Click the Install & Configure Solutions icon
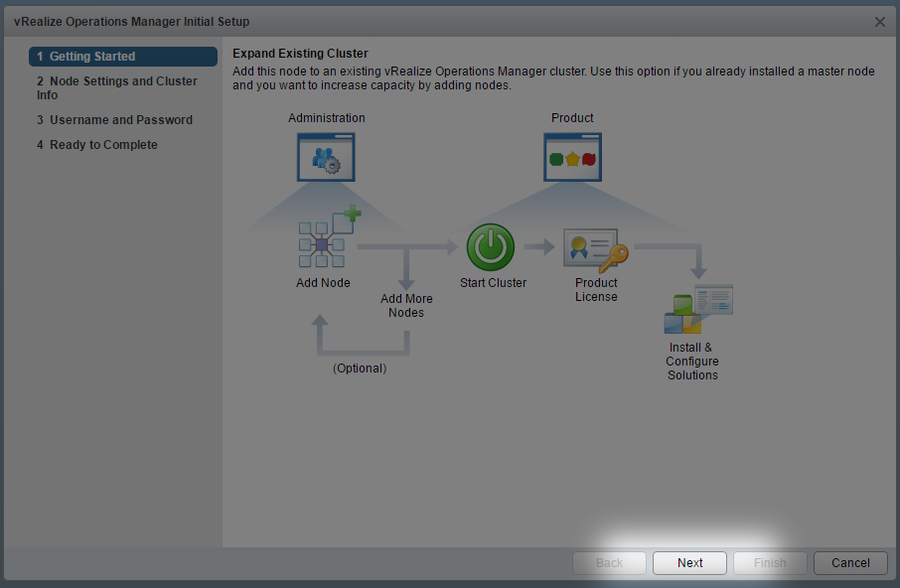Image resolution: width=900 pixels, height=588 pixels. (698, 309)
